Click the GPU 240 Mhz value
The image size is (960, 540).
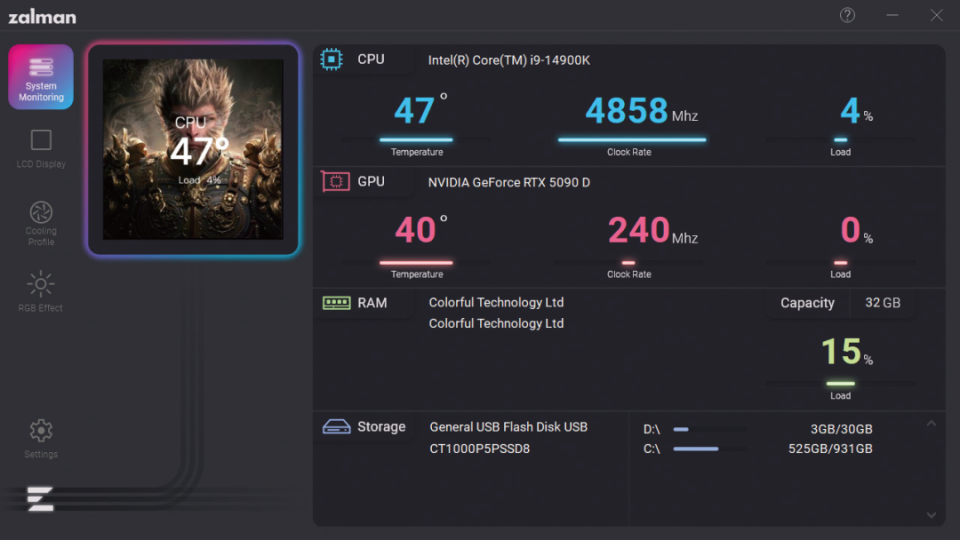pyautogui.click(x=652, y=231)
